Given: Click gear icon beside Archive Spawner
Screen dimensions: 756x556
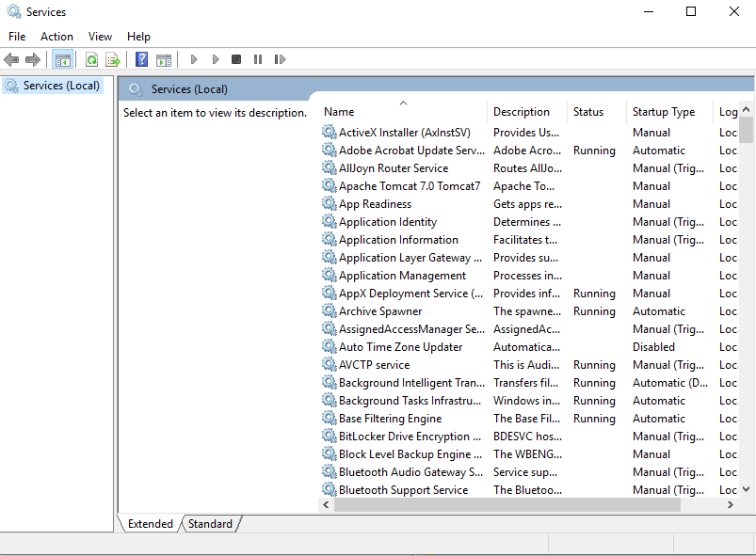Looking at the screenshot, I should click(x=330, y=310).
